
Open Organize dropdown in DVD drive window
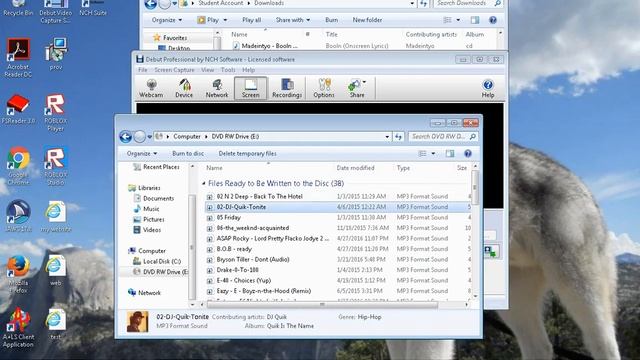coord(142,153)
